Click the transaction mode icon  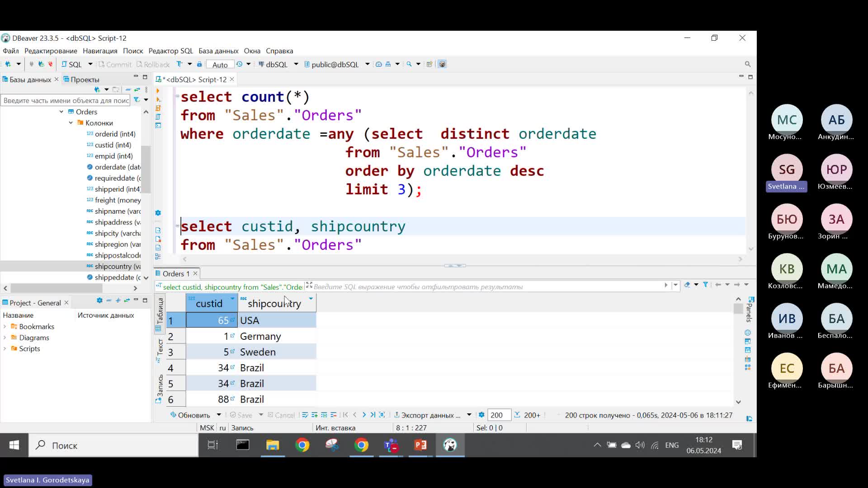click(x=179, y=64)
